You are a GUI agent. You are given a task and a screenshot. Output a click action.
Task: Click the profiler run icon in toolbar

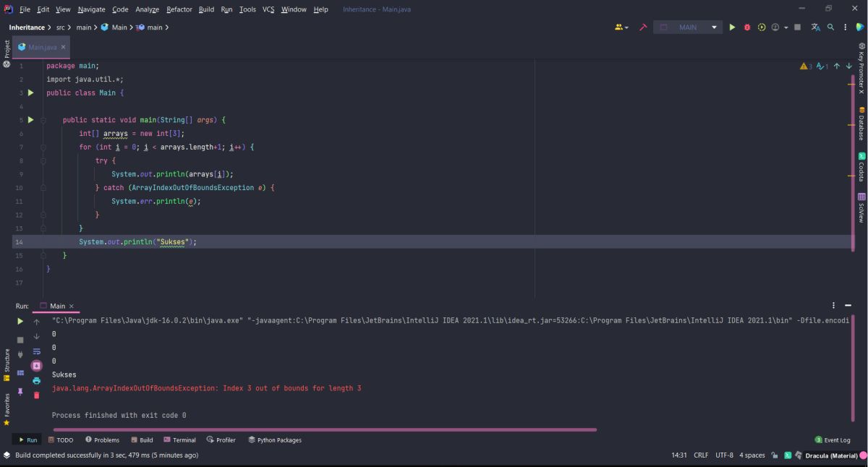775,27
